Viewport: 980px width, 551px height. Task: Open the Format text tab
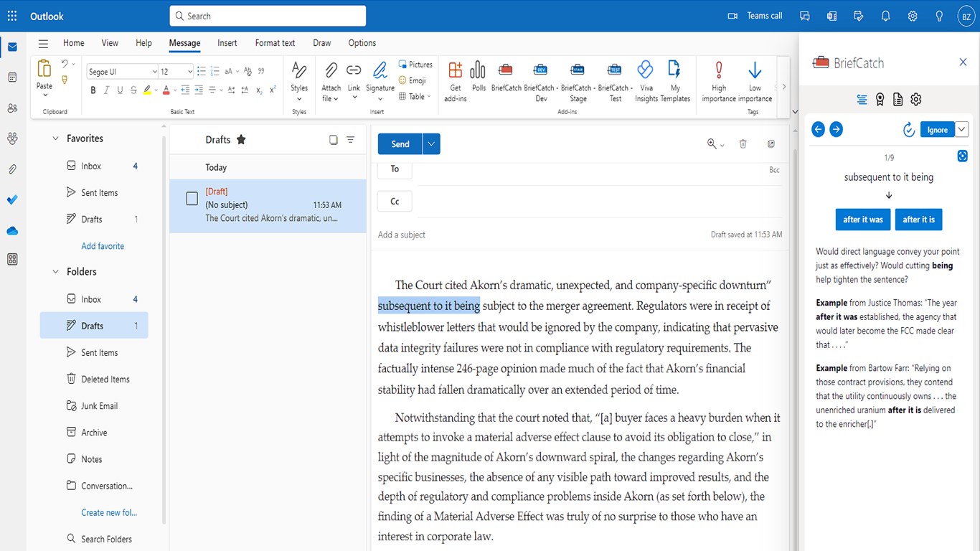[x=275, y=43]
